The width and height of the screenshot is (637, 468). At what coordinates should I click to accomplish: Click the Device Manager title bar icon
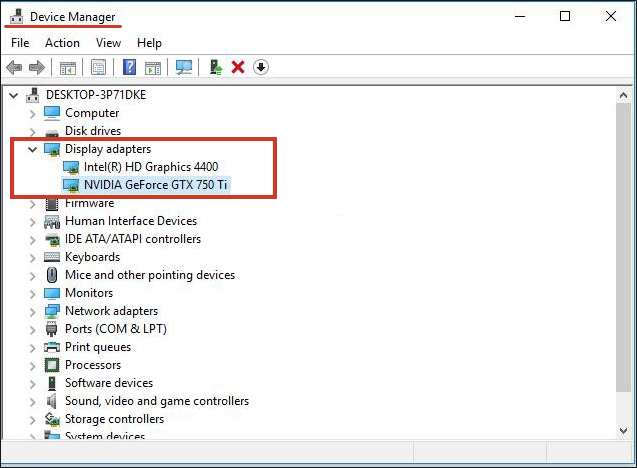[x=17, y=17]
